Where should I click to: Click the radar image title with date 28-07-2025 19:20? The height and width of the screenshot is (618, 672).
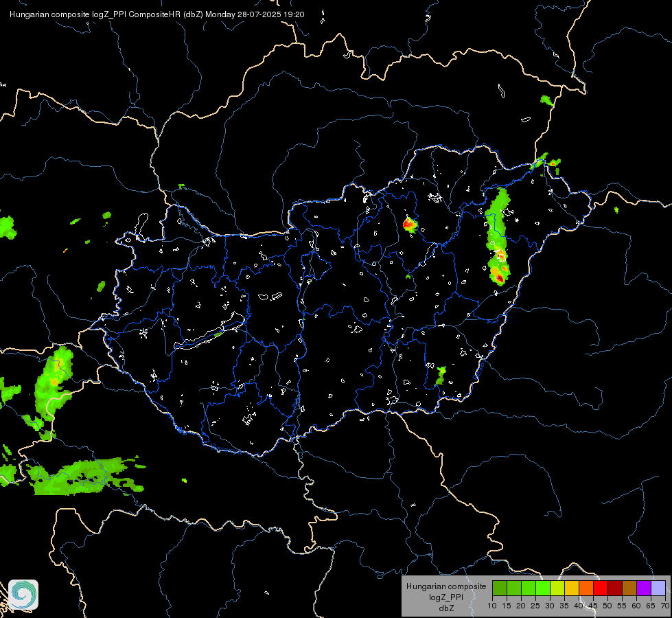click(157, 14)
